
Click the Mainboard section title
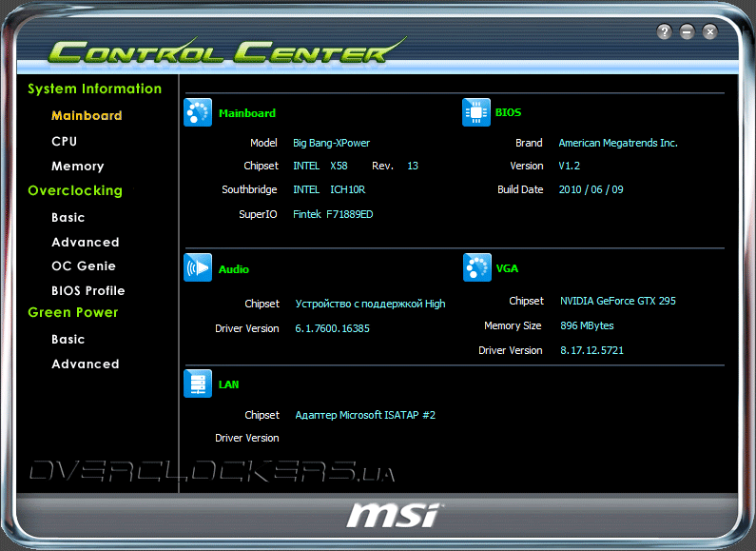pyautogui.click(x=247, y=113)
